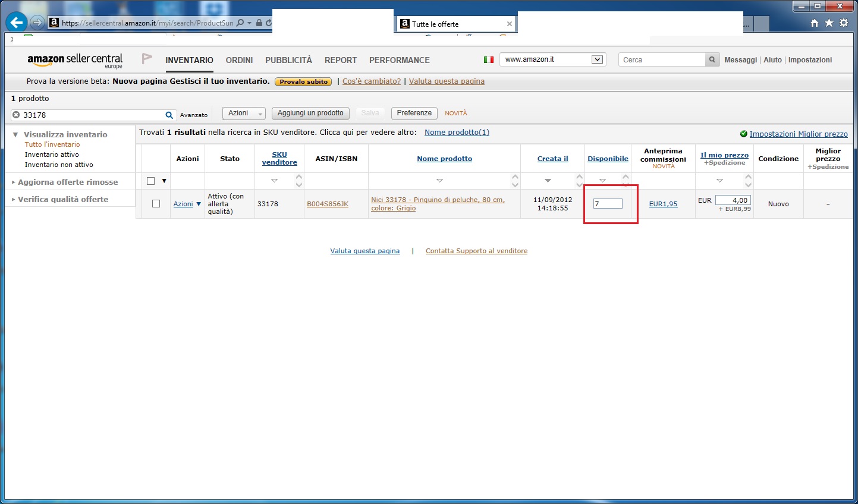The width and height of the screenshot is (858, 504).
Task: Sort by the Creata il column header
Action: [553, 159]
